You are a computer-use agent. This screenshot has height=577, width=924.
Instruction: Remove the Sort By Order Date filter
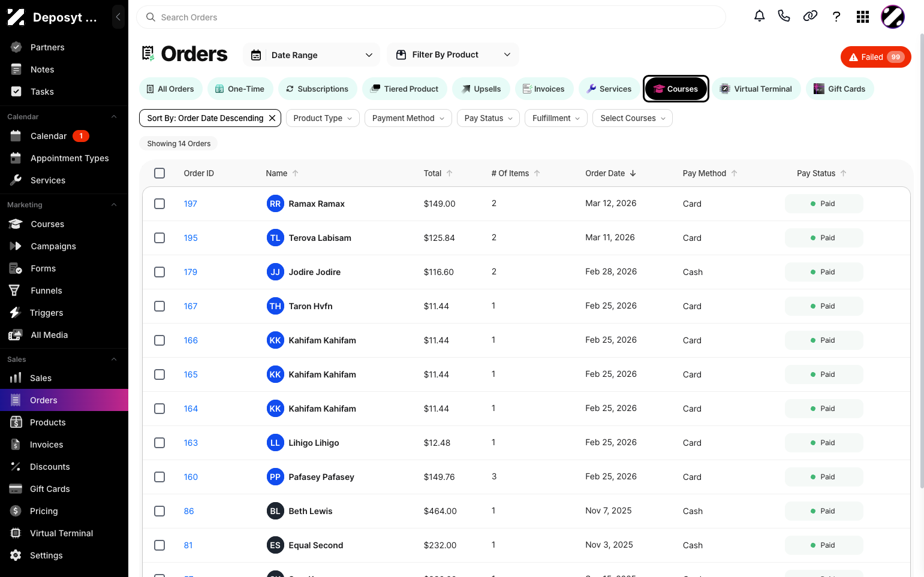272,118
